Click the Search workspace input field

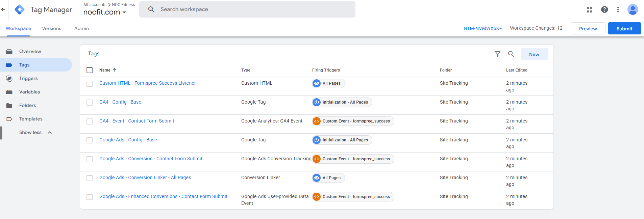[x=247, y=9]
